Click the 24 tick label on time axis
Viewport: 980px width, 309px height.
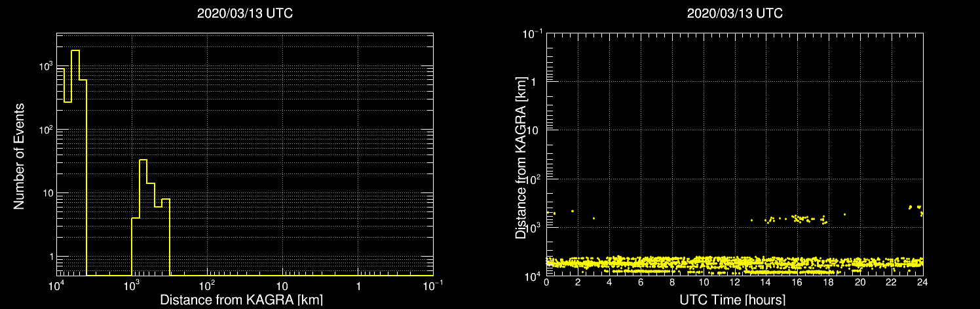click(x=922, y=282)
